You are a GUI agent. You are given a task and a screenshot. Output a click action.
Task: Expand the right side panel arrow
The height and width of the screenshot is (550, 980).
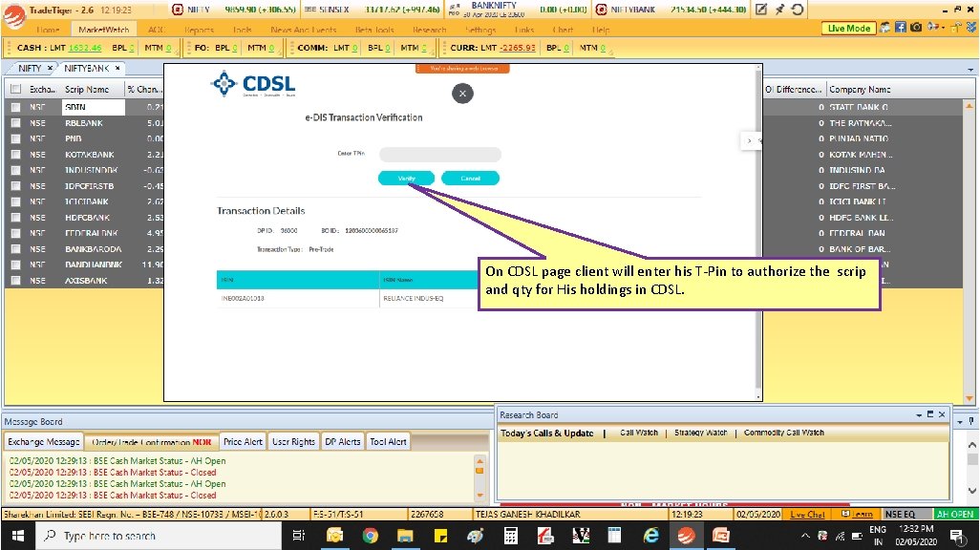pos(750,140)
